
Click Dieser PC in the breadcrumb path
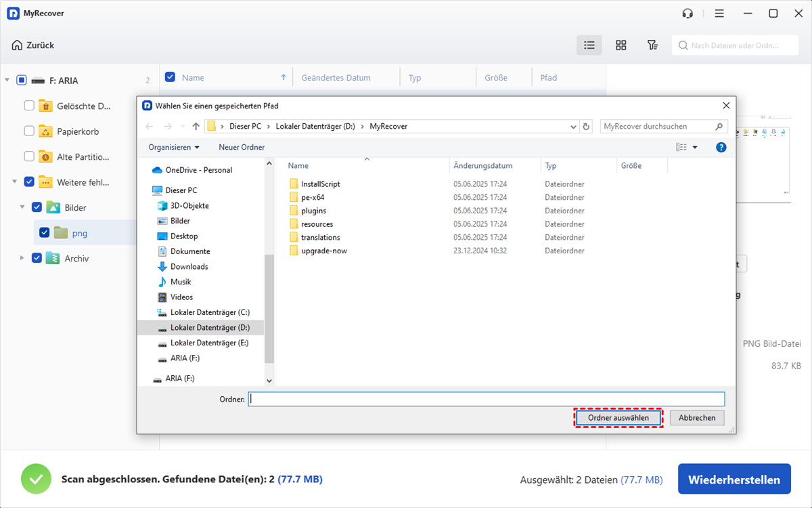244,127
